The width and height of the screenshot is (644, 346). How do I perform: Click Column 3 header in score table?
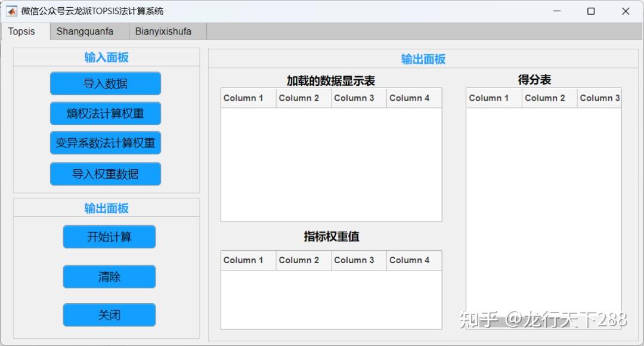point(599,98)
